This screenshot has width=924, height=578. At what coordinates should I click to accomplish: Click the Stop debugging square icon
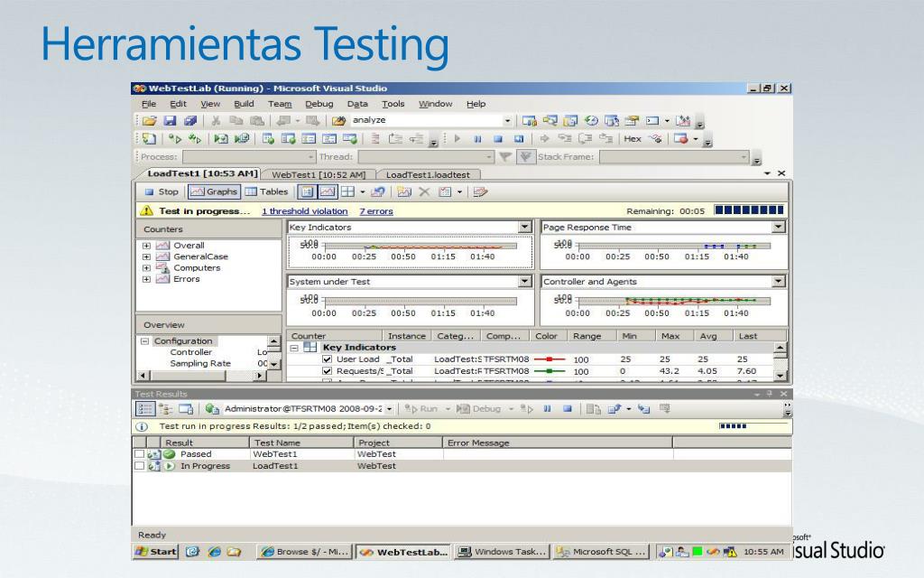pyautogui.click(x=498, y=139)
